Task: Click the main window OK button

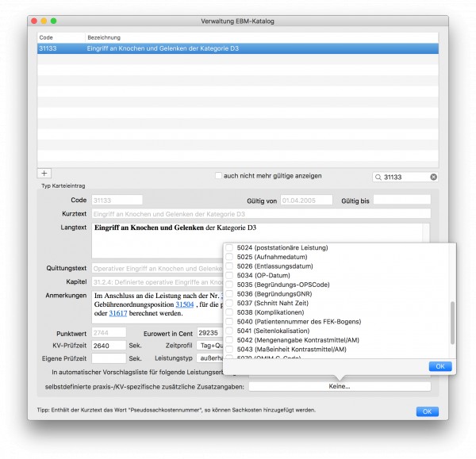Action: coord(427,411)
